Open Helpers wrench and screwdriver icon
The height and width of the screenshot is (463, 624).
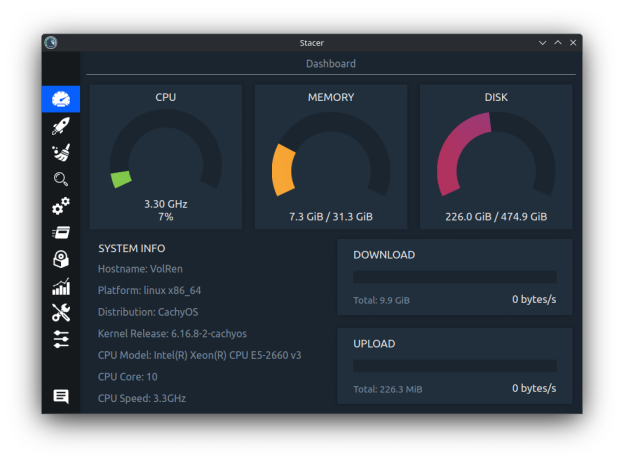[x=61, y=313]
